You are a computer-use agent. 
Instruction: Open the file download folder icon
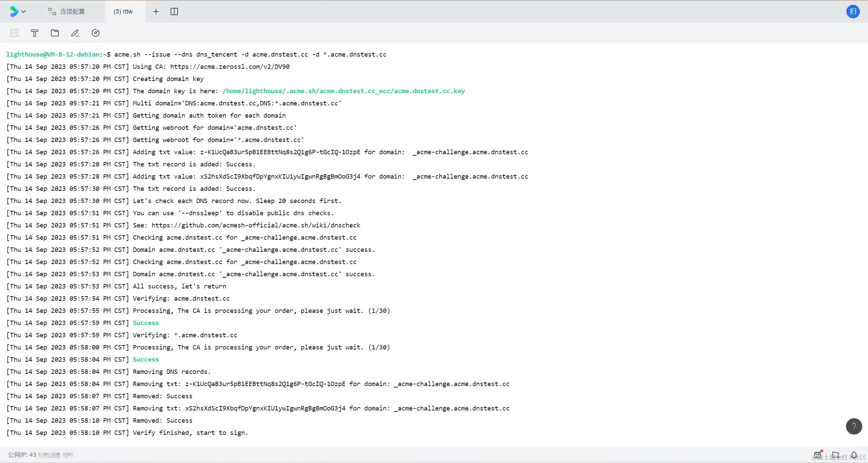(x=836, y=455)
